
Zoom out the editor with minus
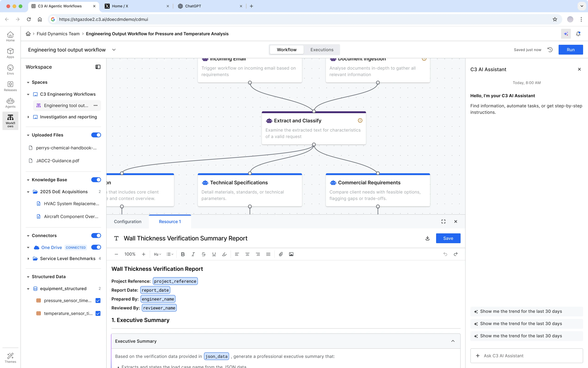pos(116,254)
